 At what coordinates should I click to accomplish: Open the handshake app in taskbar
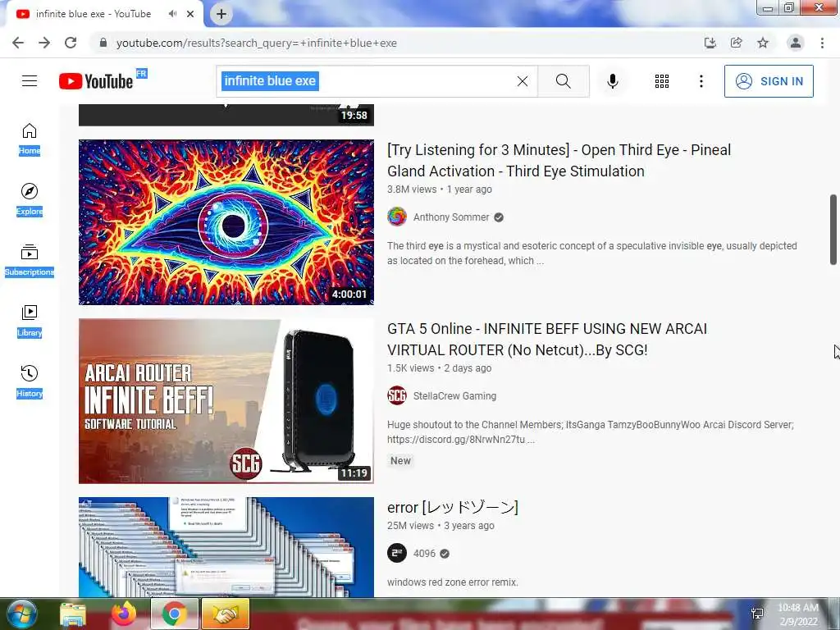click(x=226, y=614)
